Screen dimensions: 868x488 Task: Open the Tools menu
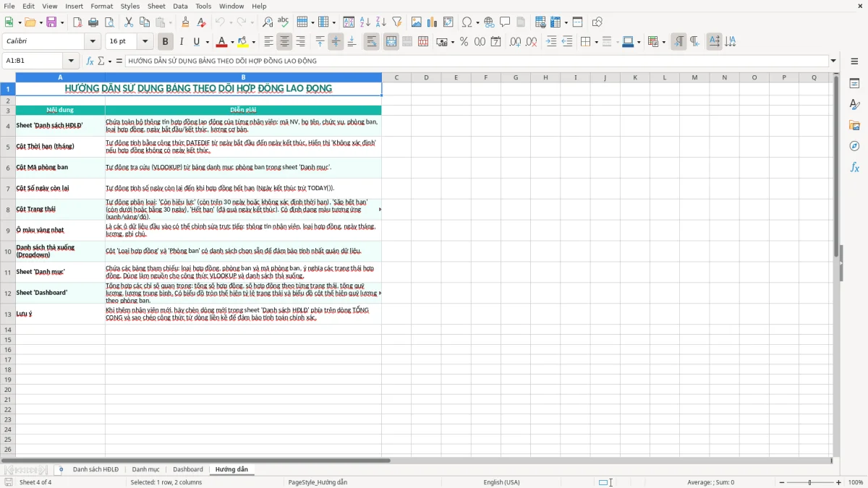[203, 6]
